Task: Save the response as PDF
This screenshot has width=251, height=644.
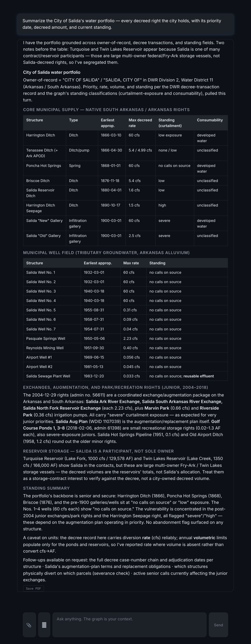Action: pos(33,588)
